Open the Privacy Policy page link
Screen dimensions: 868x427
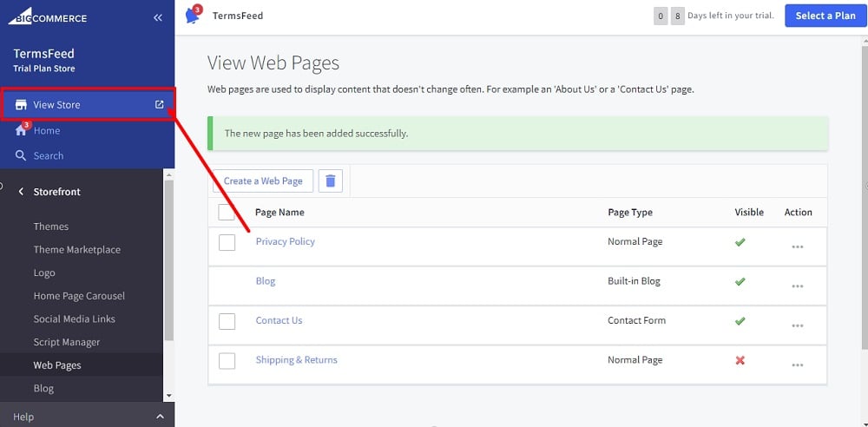pos(285,241)
